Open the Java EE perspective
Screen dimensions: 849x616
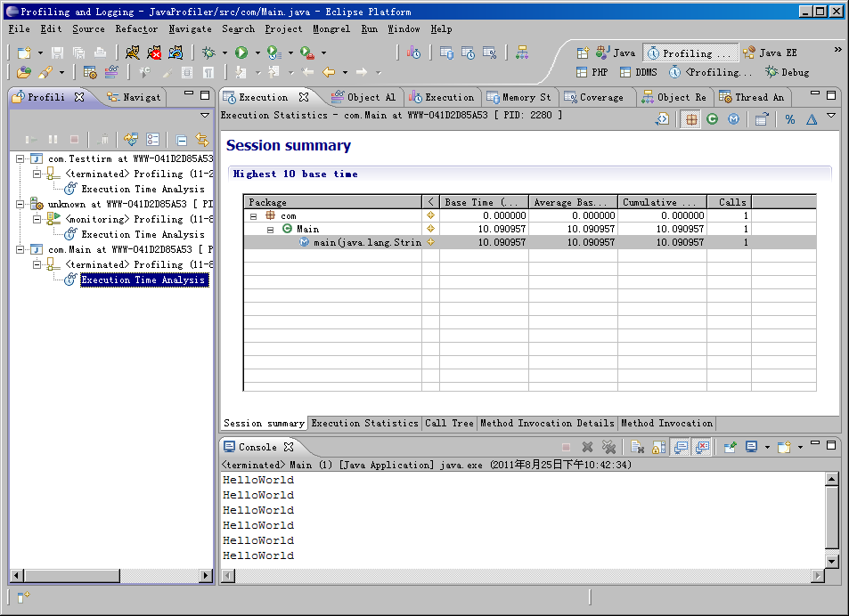tap(771, 53)
